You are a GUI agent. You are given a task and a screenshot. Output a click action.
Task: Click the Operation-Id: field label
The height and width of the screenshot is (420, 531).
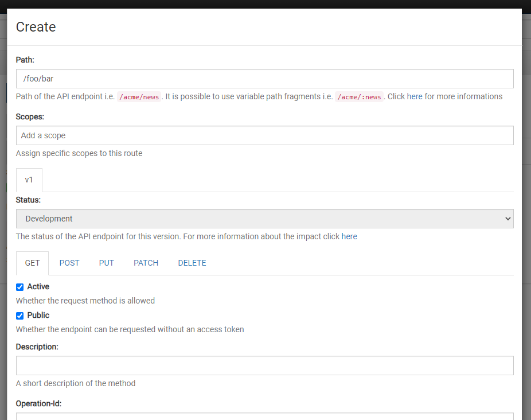pos(38,404)
